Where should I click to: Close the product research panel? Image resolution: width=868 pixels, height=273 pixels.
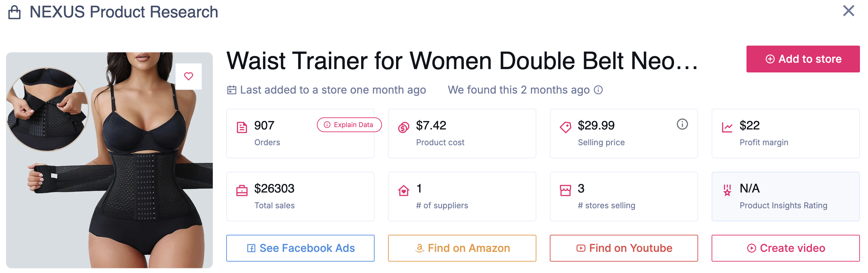[848, 11]
